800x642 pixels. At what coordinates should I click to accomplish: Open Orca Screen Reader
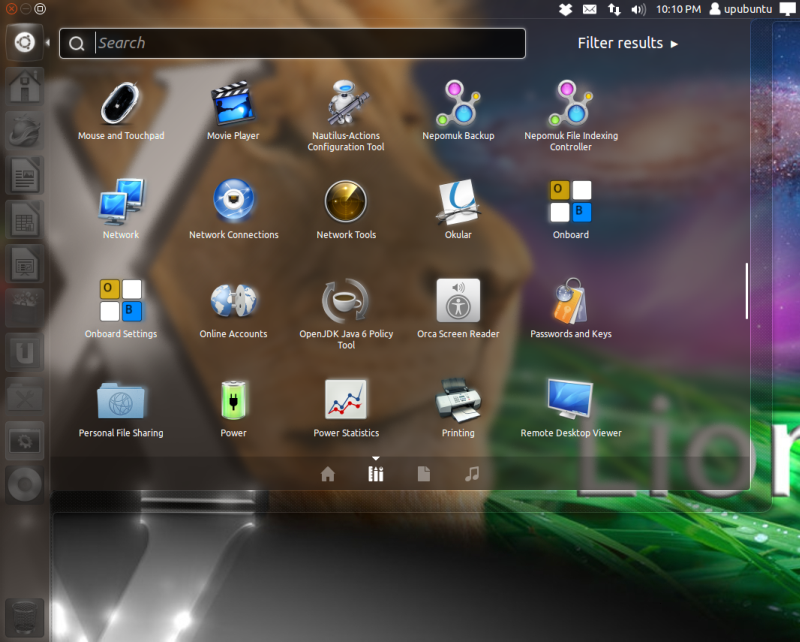(458, 308)
